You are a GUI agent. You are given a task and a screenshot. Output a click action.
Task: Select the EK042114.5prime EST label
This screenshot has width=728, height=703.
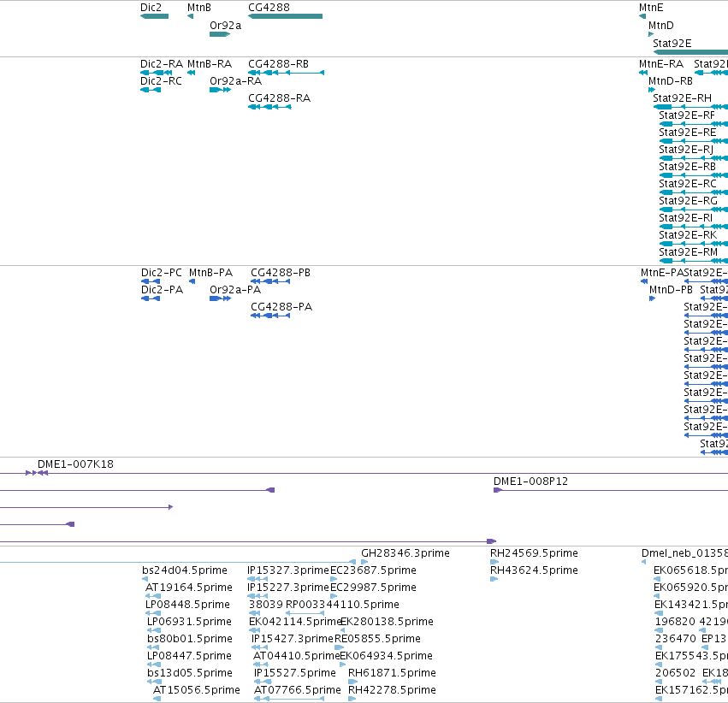coord(295,622)
